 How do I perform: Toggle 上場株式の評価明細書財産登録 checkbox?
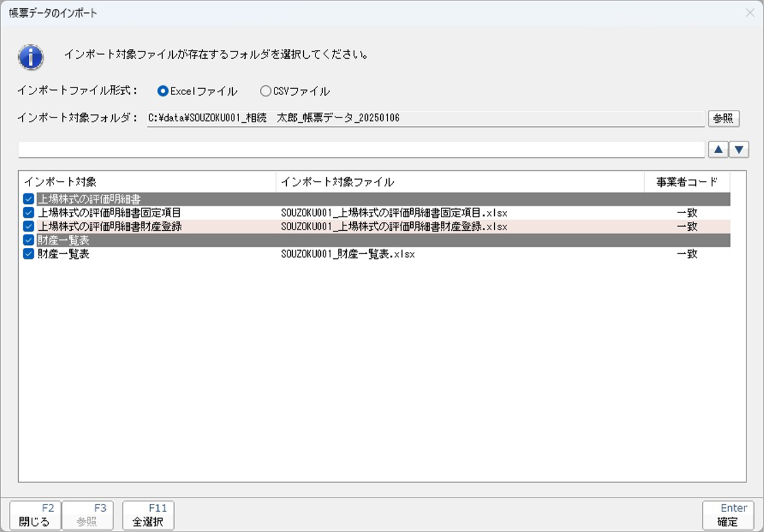click(28, 227)
